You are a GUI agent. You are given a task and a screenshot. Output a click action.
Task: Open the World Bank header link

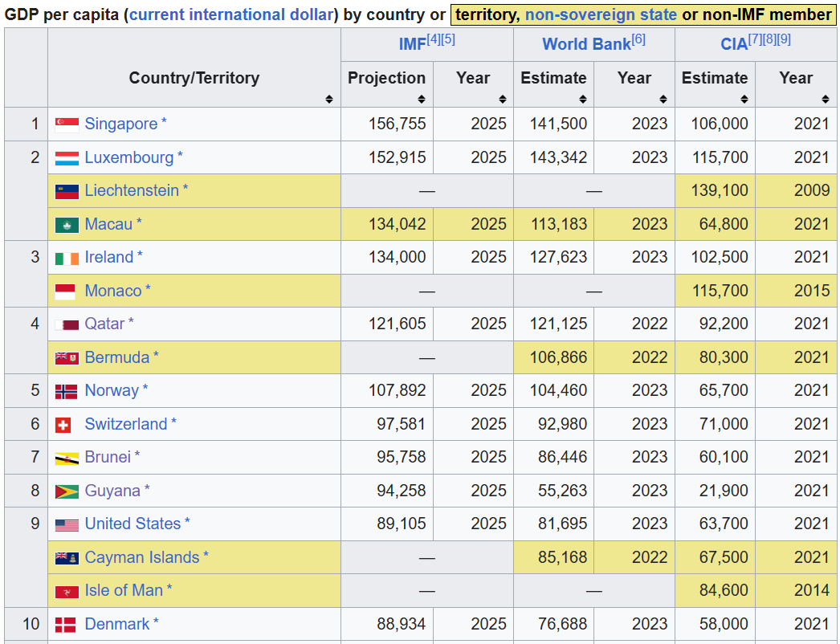586,44
